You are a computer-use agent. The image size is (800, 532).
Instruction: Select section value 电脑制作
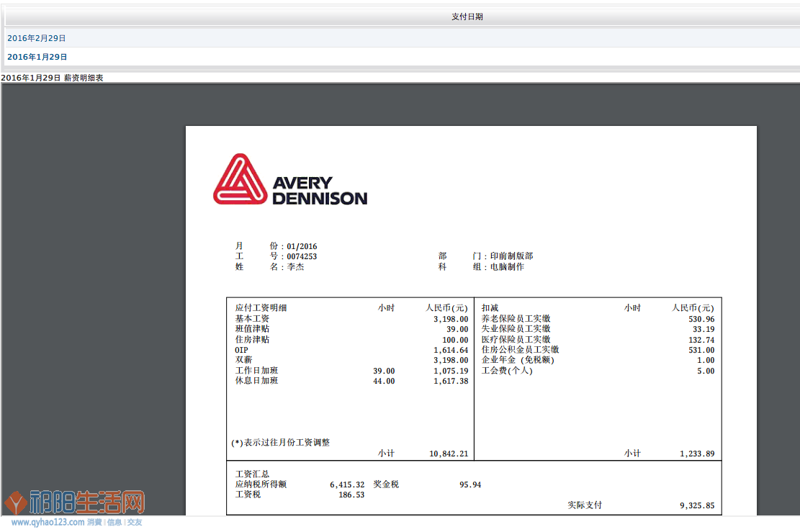click(507, 267)
